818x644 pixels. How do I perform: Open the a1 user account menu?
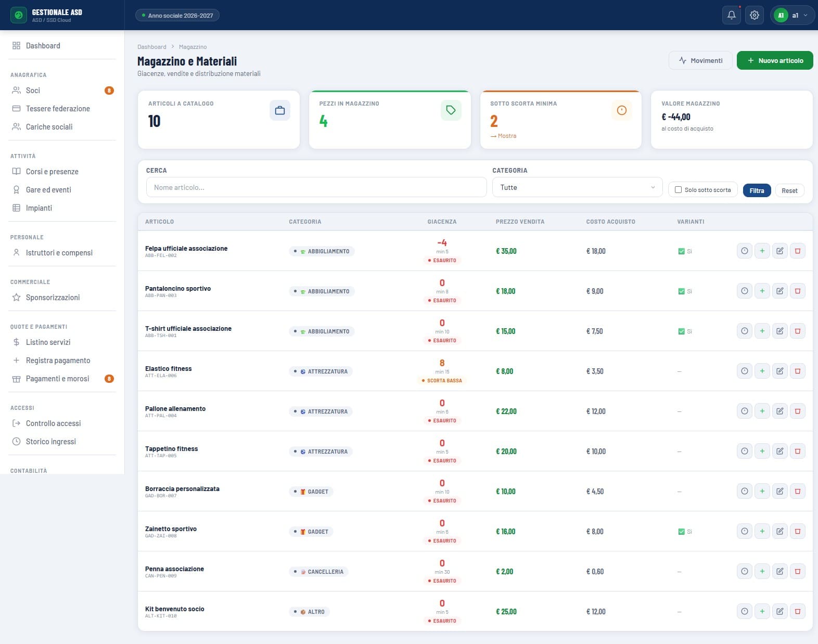click(793, 15)
